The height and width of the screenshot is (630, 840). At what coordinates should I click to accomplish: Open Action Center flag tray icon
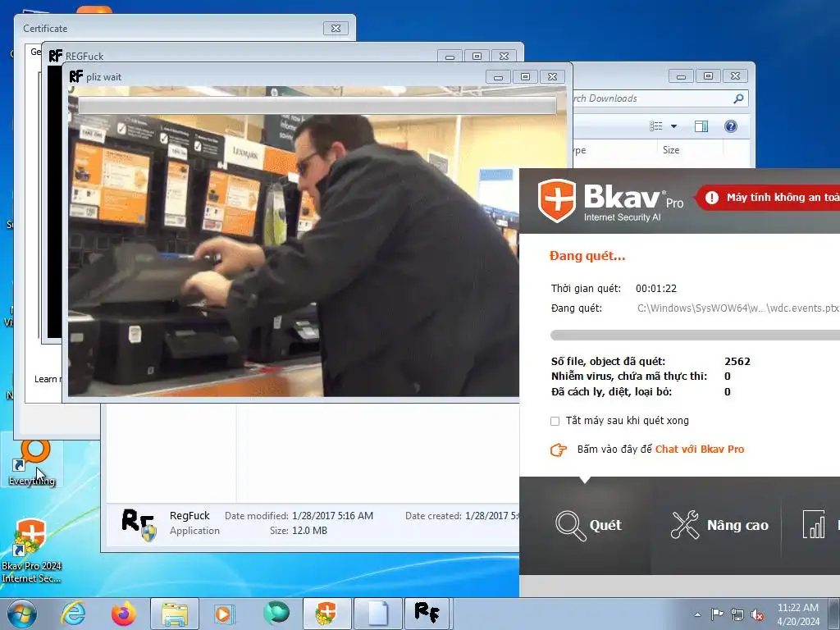pos(717,614)
